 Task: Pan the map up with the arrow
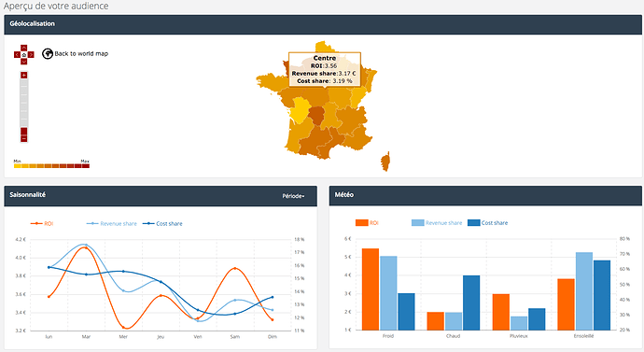[x=24, y=48]
